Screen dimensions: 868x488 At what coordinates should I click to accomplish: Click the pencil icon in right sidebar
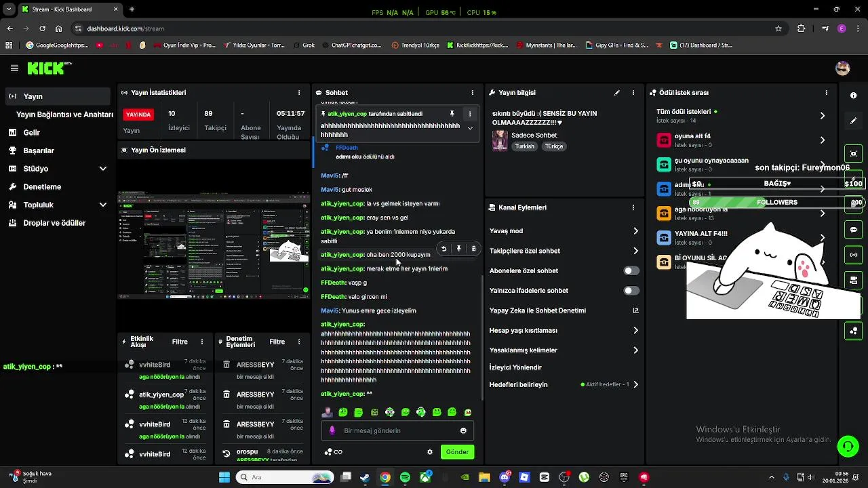[x=853, y=121]
